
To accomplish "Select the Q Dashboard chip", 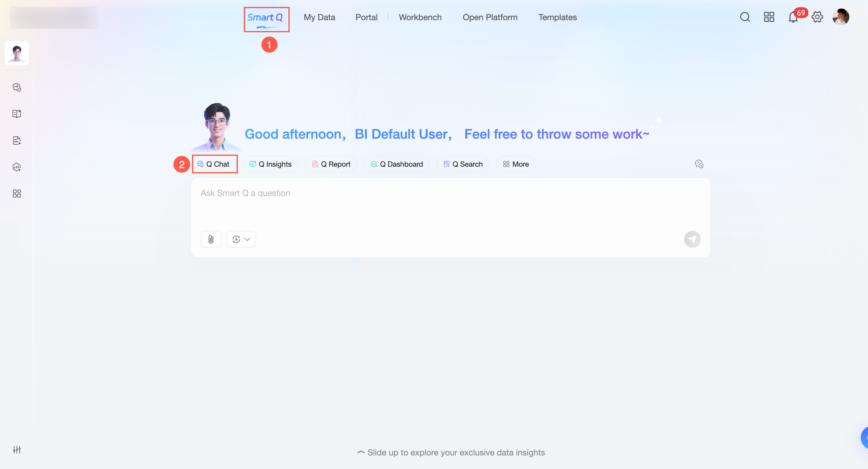I will (x=397, y=164).
